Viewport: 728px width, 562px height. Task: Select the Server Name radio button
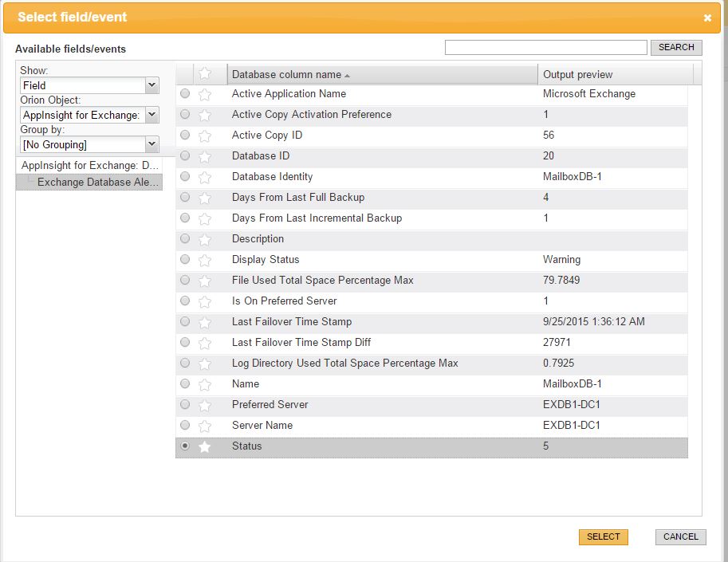click(185, 425)
